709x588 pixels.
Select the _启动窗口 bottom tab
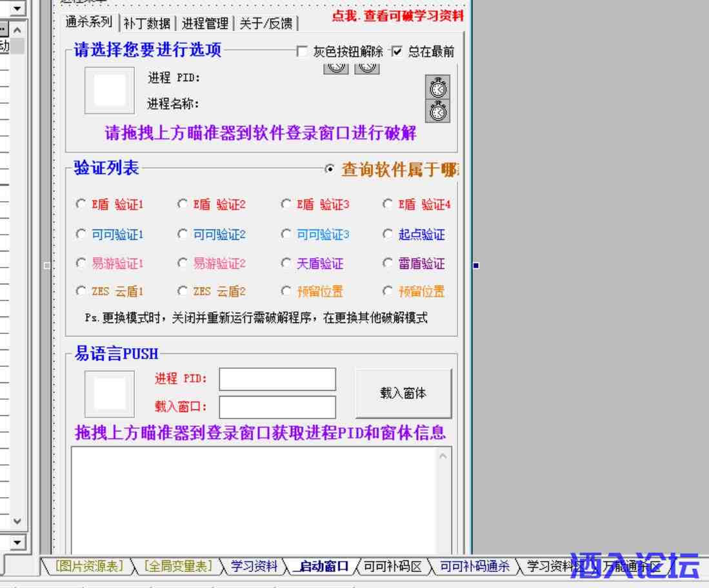pyautogui.click(x=321, y=566)
